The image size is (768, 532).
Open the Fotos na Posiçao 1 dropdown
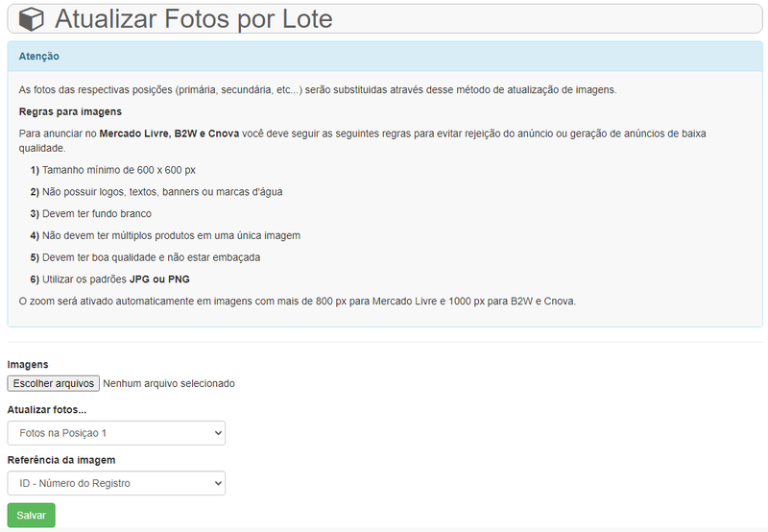116,433
